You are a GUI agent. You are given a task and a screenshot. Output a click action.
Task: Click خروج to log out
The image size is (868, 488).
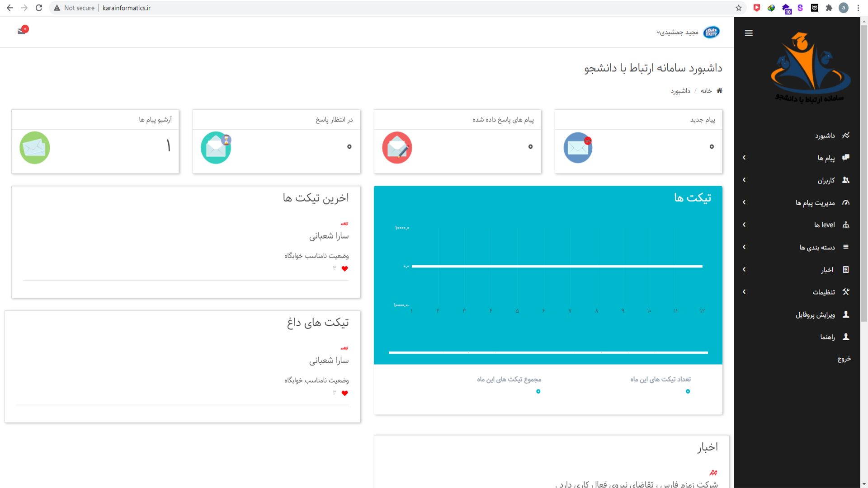[844, 359]
